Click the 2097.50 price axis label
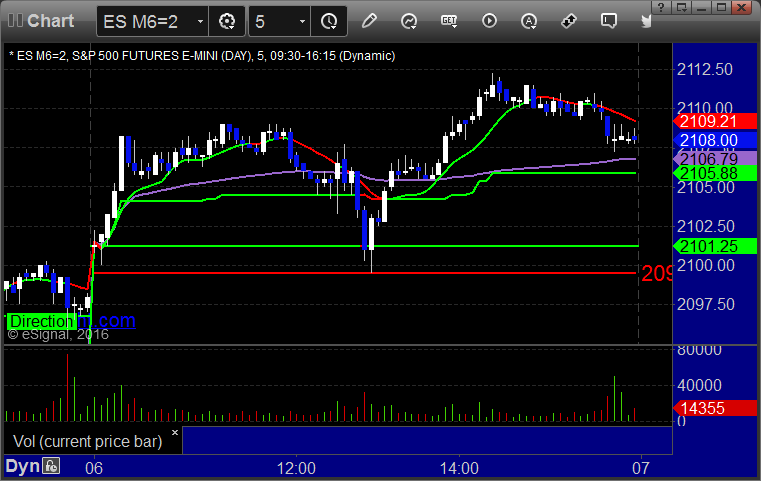The image size is (761, 481). click(706, 304)
